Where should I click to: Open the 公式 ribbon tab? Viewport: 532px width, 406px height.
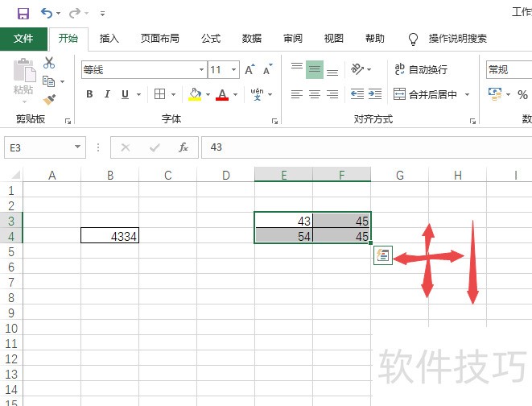click(211, 38)
